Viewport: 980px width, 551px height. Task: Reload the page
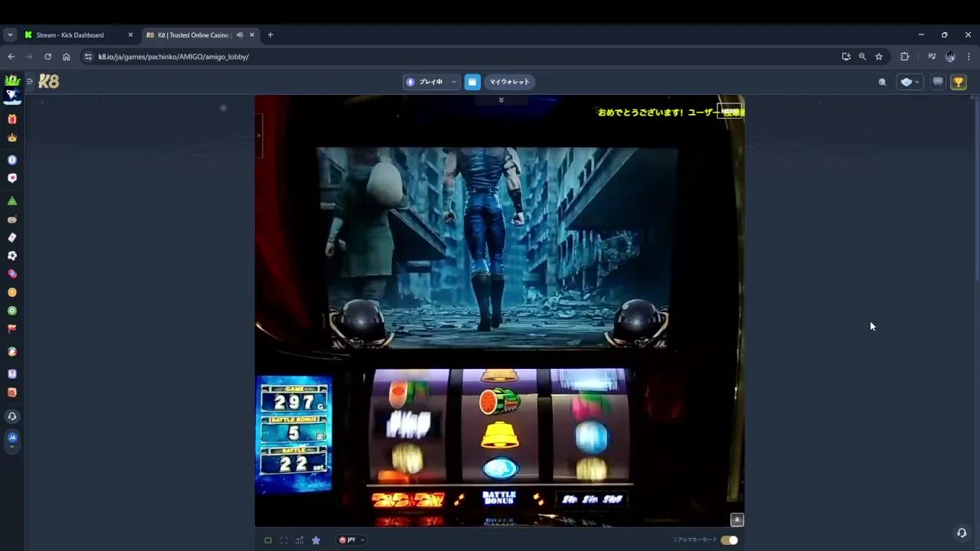pos(47,57)
